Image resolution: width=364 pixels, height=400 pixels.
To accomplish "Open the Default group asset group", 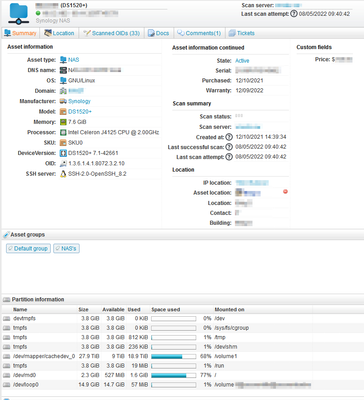I will pyautogui.click(x=28, y=248).
